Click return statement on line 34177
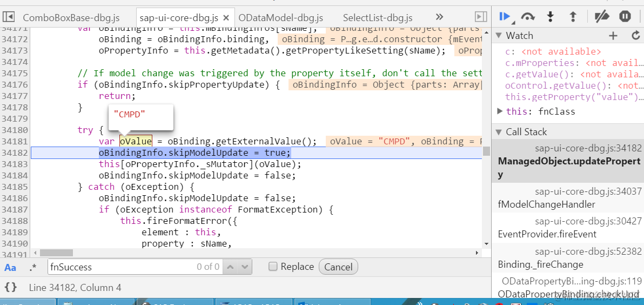The width and height of the screenshot is (644, 305). pos(117,96)
